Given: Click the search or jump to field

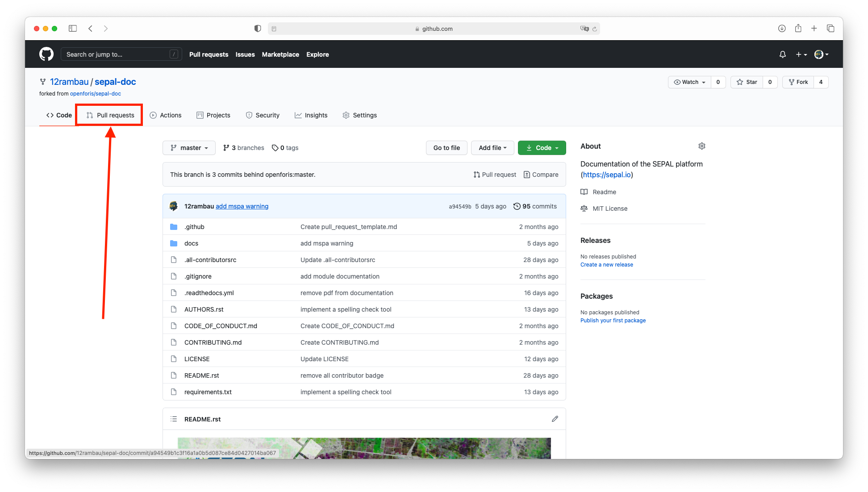Looking at the screenshot, I should pyautogui.click(x=121, y=54).
